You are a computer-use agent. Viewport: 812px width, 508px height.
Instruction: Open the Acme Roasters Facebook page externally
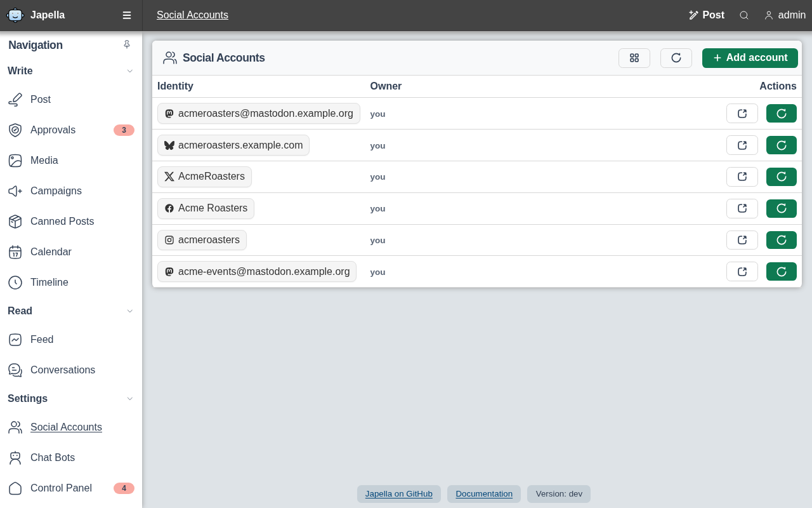[x=742, y=208]
